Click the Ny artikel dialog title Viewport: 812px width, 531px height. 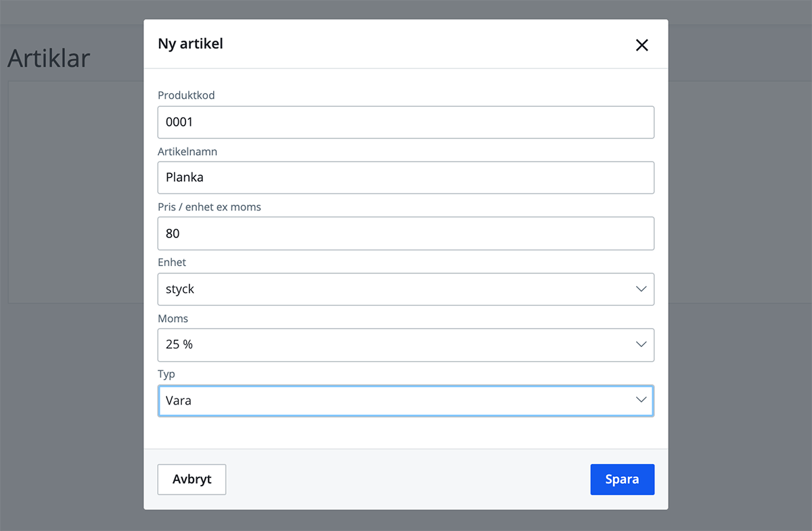point(190,44)
